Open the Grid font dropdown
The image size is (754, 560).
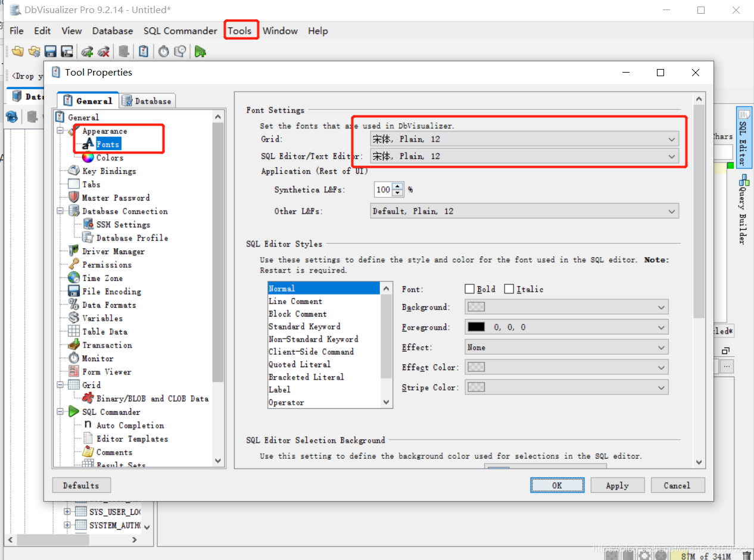(x=672, y=139)
